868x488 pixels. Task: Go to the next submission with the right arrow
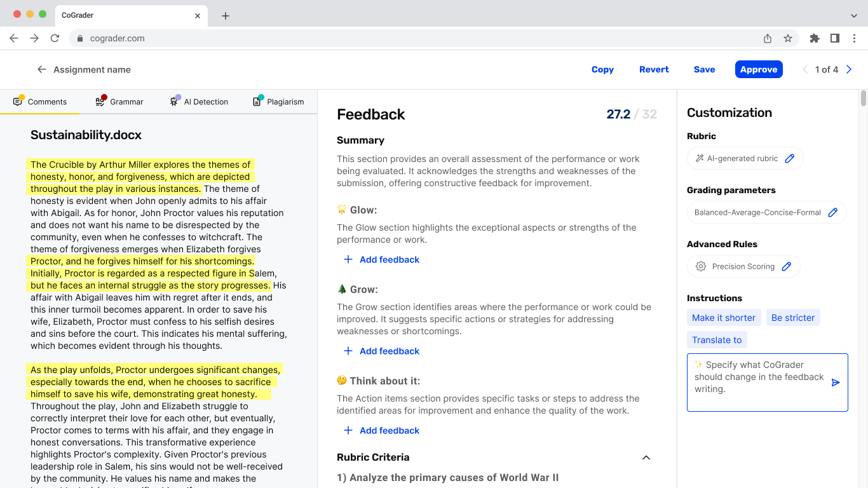tap(849, 69)
